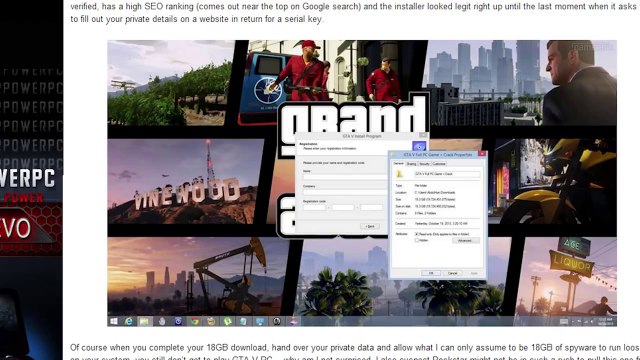Close the GTA V Install Program window
Screen dimensions: 640x360
click(423, 135)
